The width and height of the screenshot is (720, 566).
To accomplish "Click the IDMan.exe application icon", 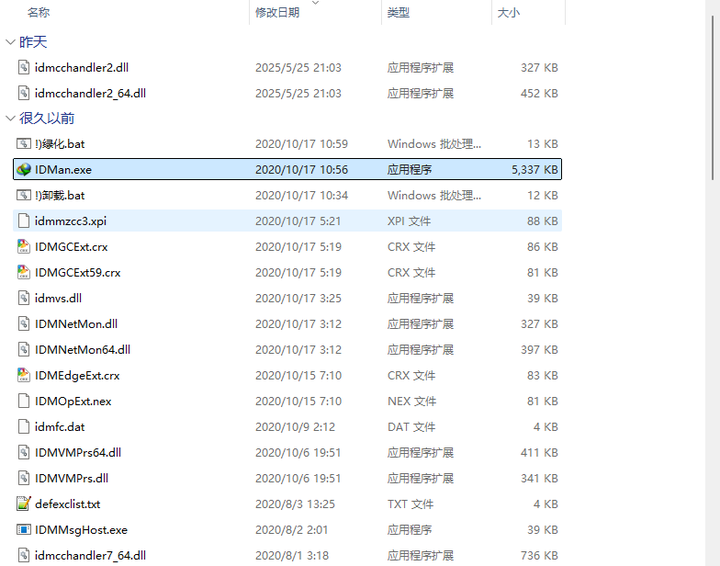I will point(24,170).
